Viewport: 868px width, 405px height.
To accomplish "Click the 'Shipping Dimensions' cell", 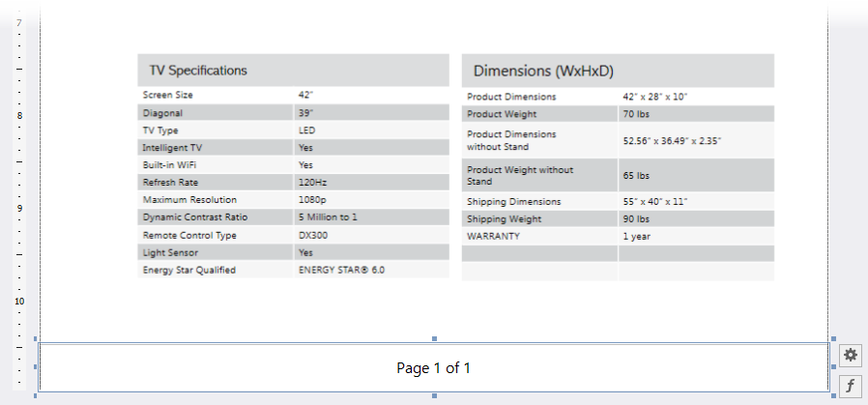I will (x=539, y=201).
